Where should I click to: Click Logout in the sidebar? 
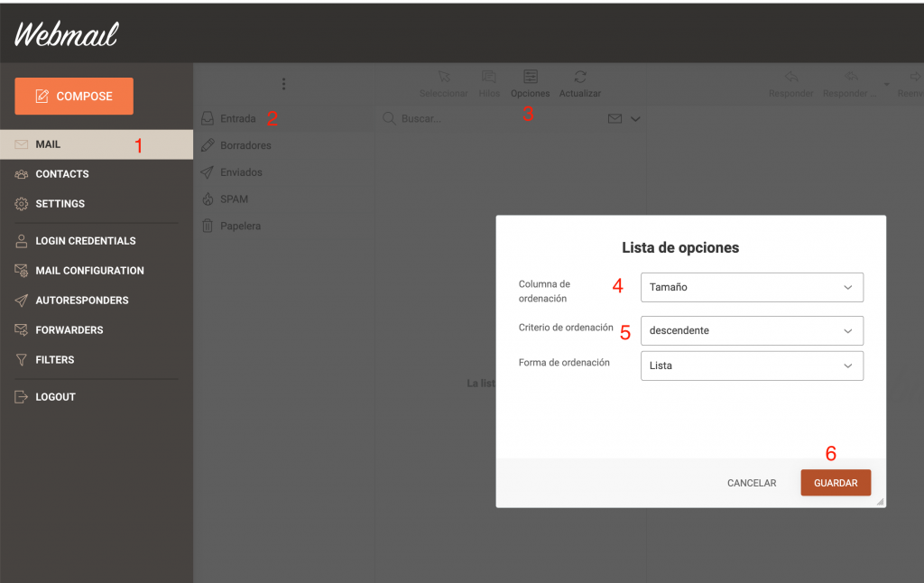pyautogui.click(x=55, y=397)
